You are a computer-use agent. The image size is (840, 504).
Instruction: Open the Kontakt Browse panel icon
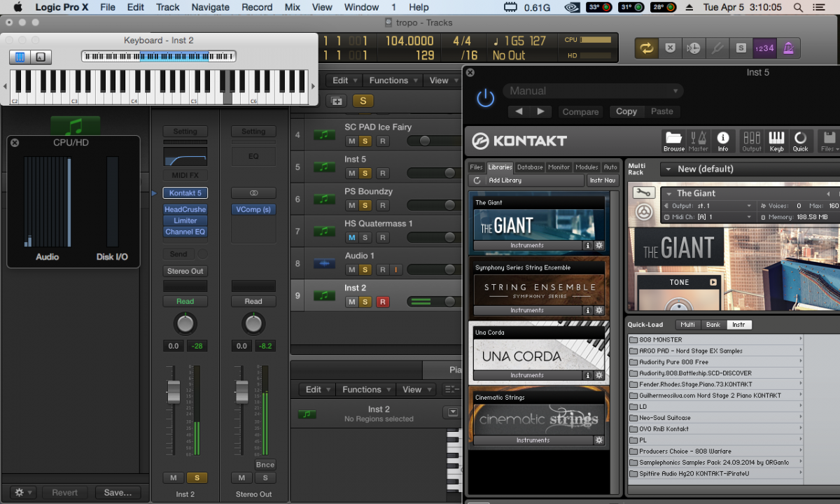pyautogui.click(x=674, y=141)
